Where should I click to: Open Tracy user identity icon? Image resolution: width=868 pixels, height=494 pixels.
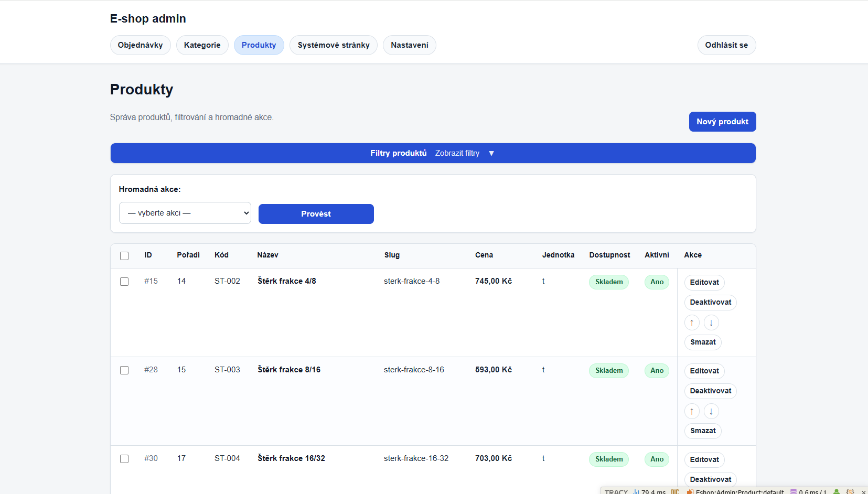click(x=837, y=492)
